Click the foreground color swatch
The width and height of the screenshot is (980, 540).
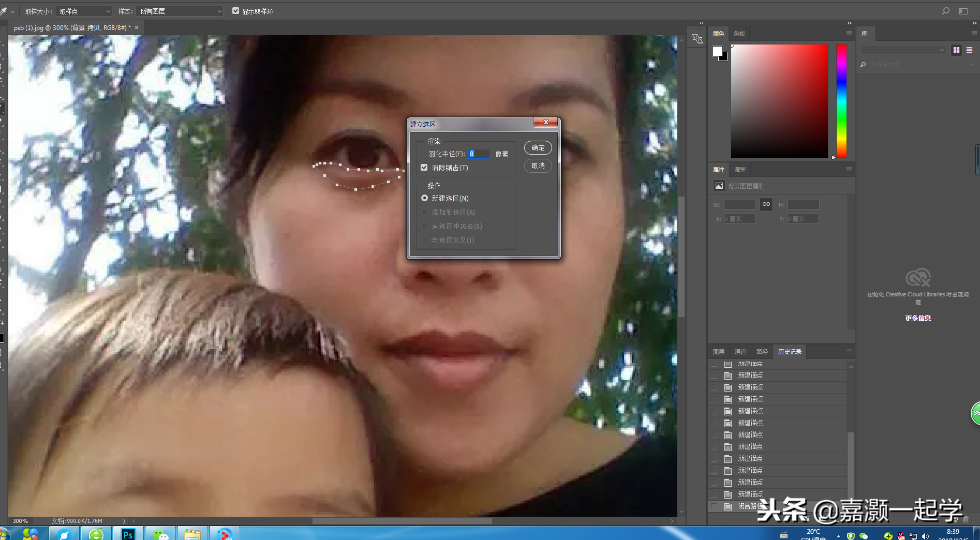717,51
